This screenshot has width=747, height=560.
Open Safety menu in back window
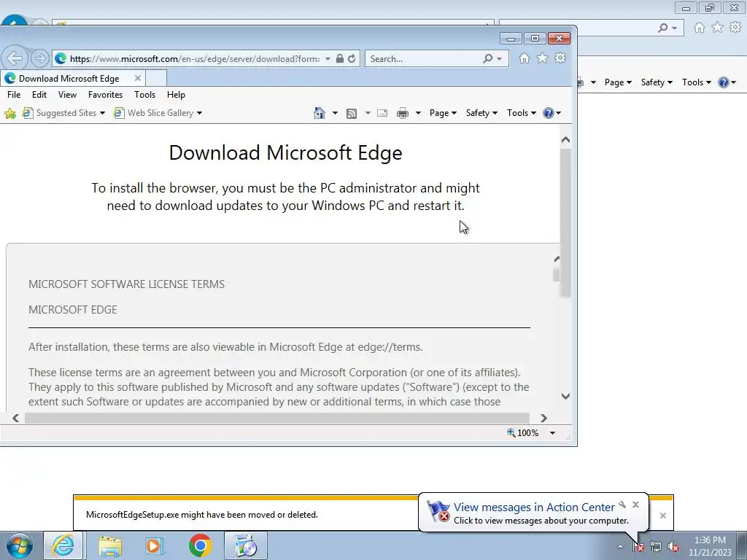point(657,82)
